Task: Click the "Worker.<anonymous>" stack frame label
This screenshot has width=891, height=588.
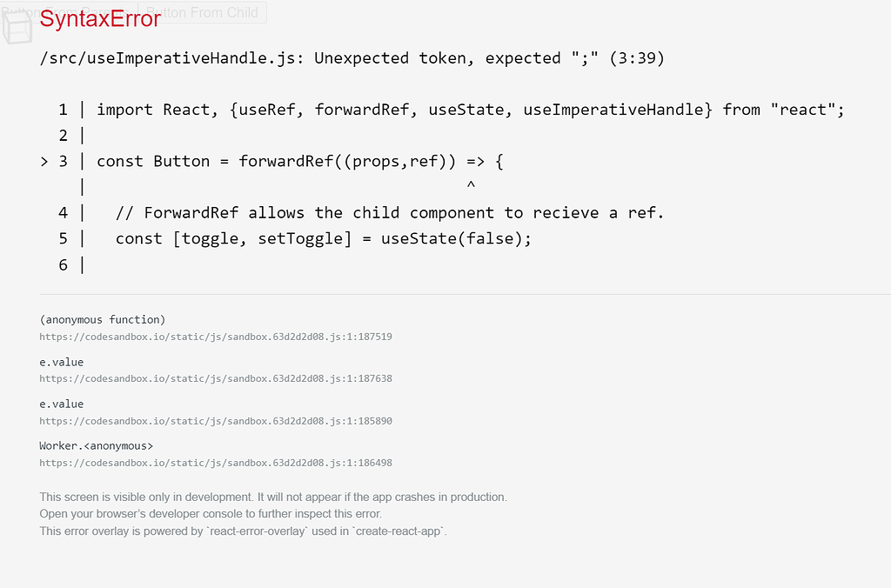Action: 96,446
